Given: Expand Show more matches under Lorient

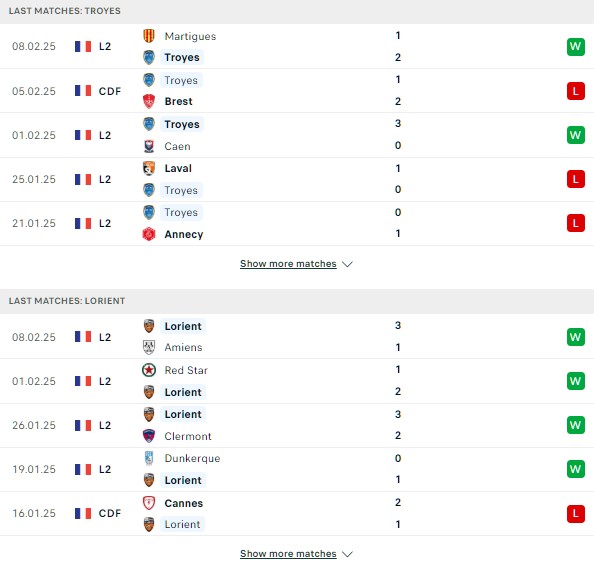Looking at the screenshot, I should (x=288, y=554).
